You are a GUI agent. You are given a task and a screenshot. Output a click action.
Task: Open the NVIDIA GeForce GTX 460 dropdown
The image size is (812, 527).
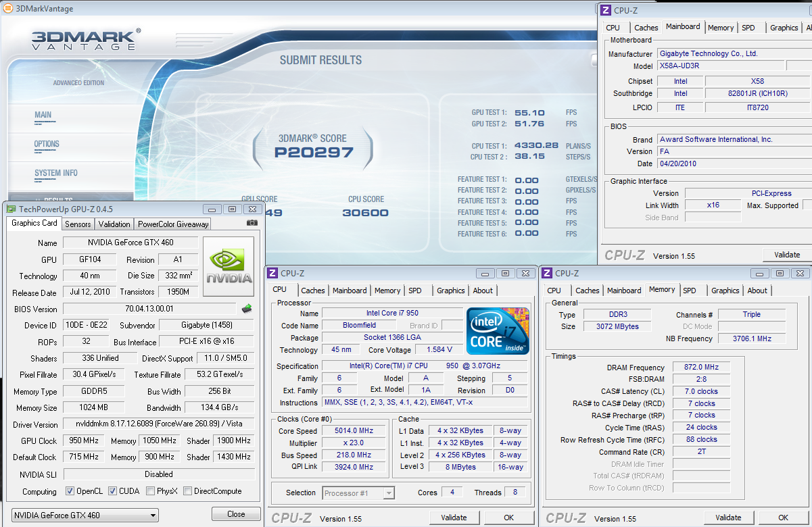point(85,515)
